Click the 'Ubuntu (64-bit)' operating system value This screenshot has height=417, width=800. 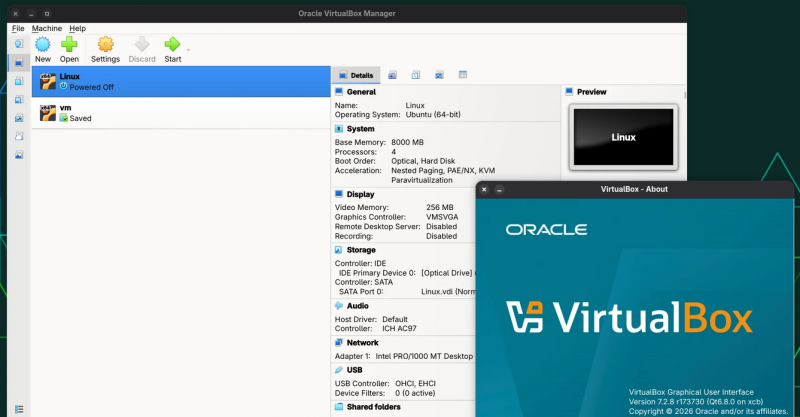coord(433,114)
